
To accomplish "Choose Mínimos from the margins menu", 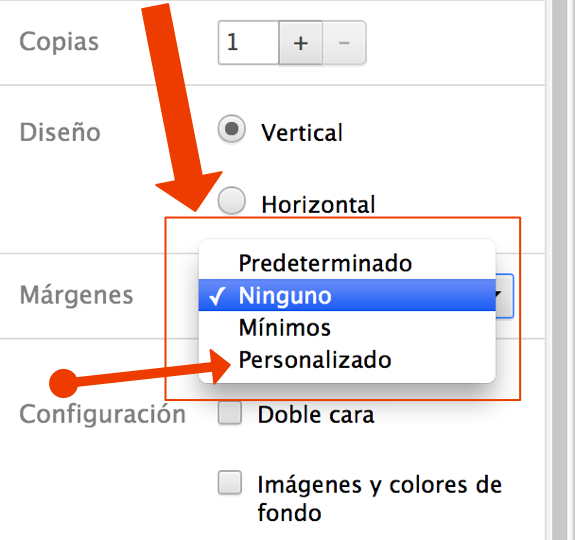I will tap(347, 327).
